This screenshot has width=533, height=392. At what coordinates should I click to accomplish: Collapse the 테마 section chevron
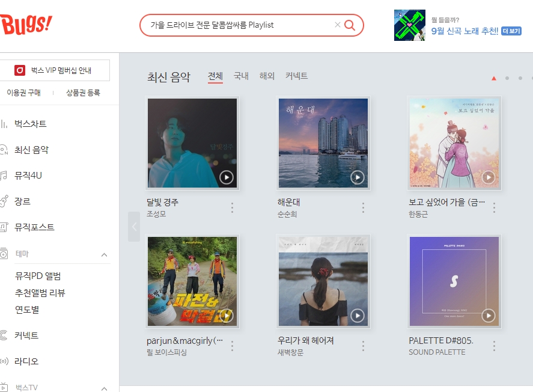[x=105, y=255]
